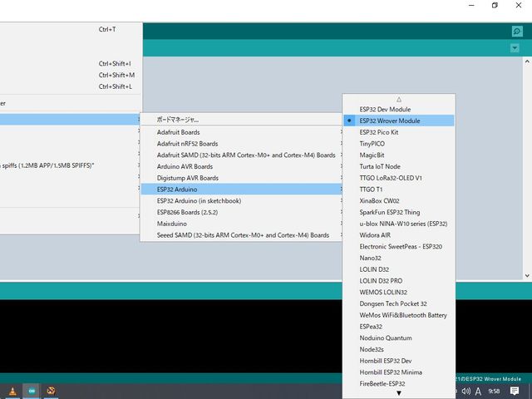
Task: Expand the Adafruit nRF52 Boards submenu
Action: (241, 144)
